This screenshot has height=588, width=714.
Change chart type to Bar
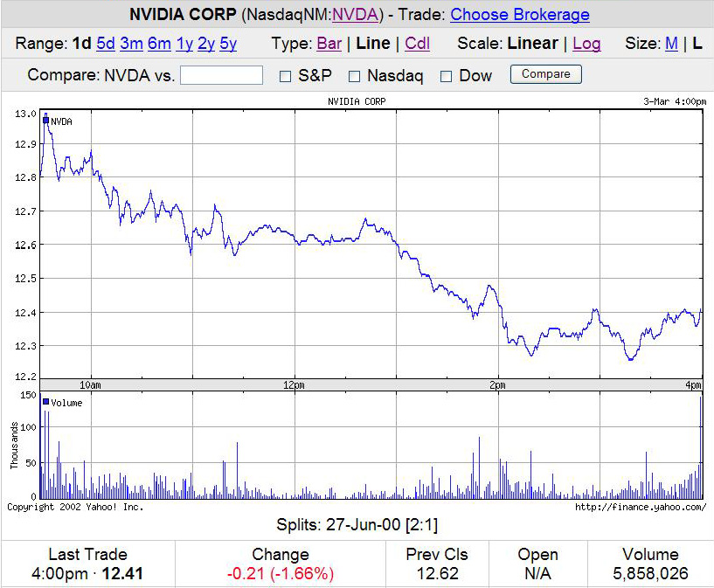point(329,44)
